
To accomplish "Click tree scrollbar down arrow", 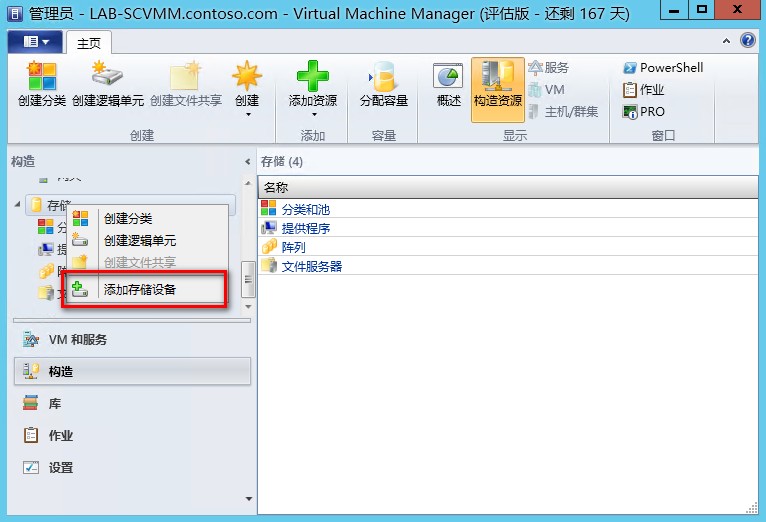I will (x=248, y=307).
